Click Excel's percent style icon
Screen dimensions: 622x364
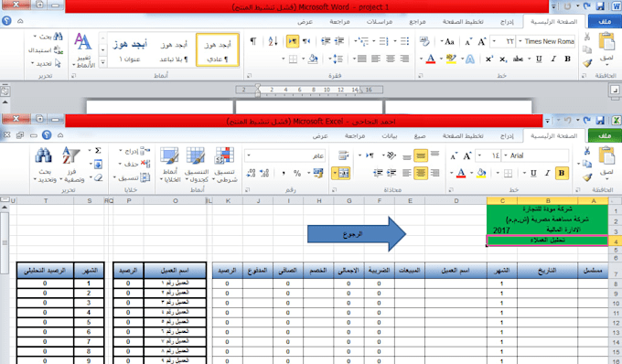297,173
